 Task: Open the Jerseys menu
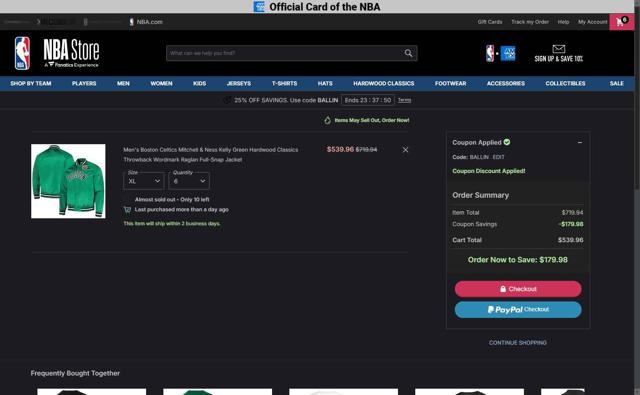coord(239,84)
